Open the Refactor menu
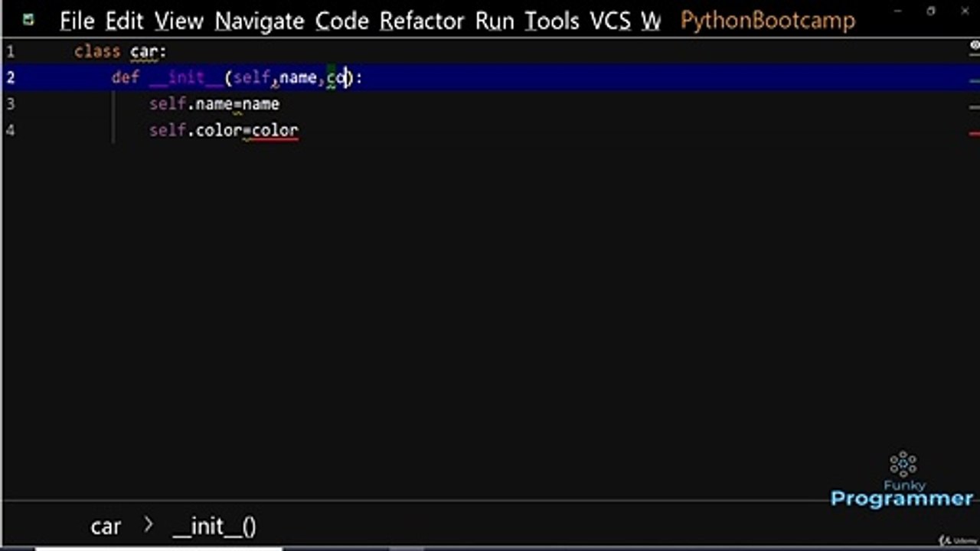 tap(421, 21)
